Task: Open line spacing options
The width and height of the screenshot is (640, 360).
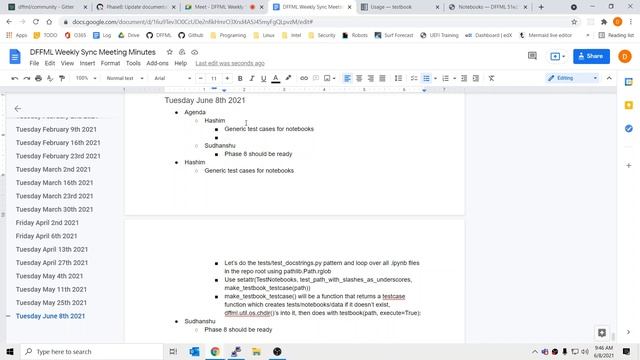Action: 398,78
